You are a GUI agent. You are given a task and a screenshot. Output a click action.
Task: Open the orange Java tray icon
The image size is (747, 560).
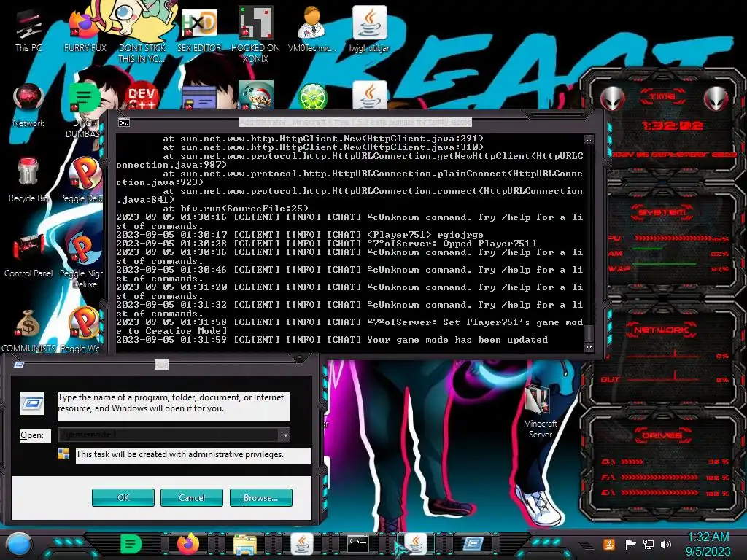[609, 544]
